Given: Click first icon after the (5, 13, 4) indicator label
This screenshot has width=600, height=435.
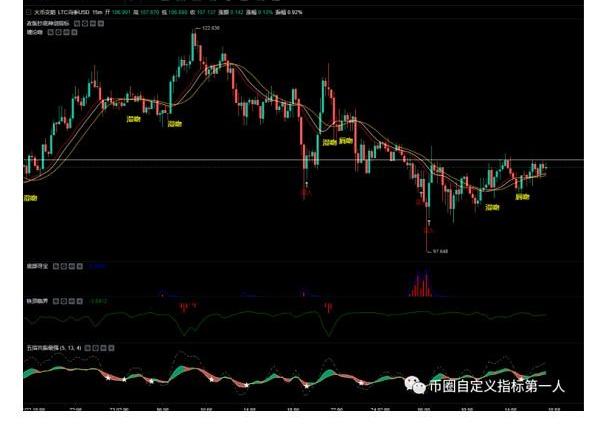Looking at the screenshot, I should (87, 348).
